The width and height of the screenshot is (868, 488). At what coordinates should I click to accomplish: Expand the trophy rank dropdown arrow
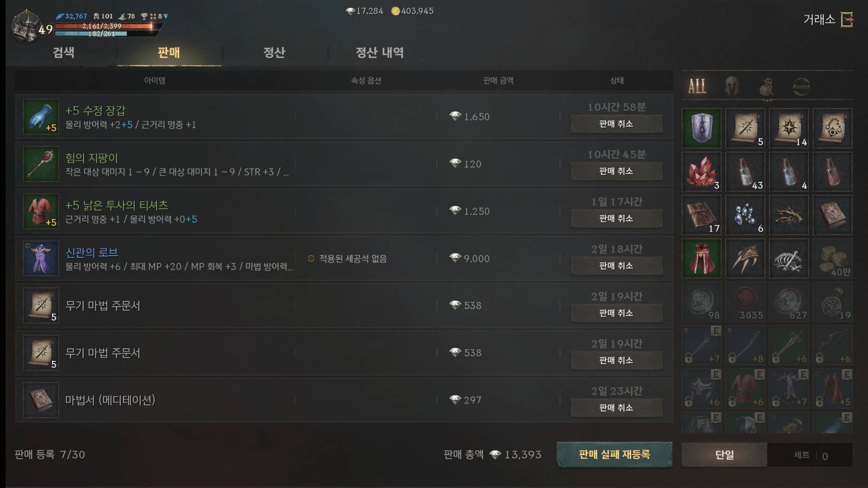click(166, 16)
